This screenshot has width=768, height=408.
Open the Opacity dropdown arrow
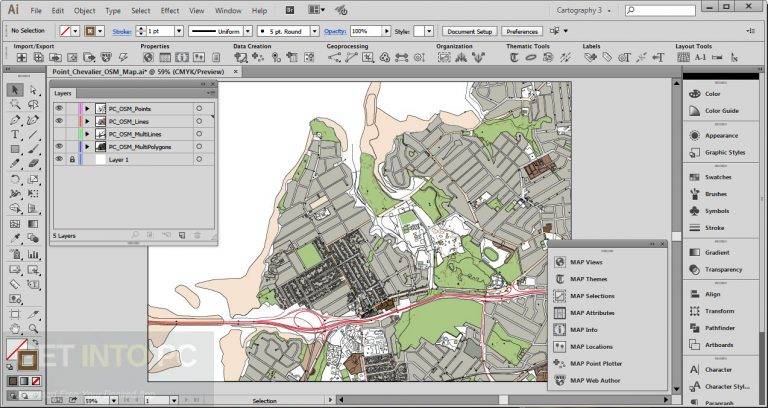(x=386, y=31)
